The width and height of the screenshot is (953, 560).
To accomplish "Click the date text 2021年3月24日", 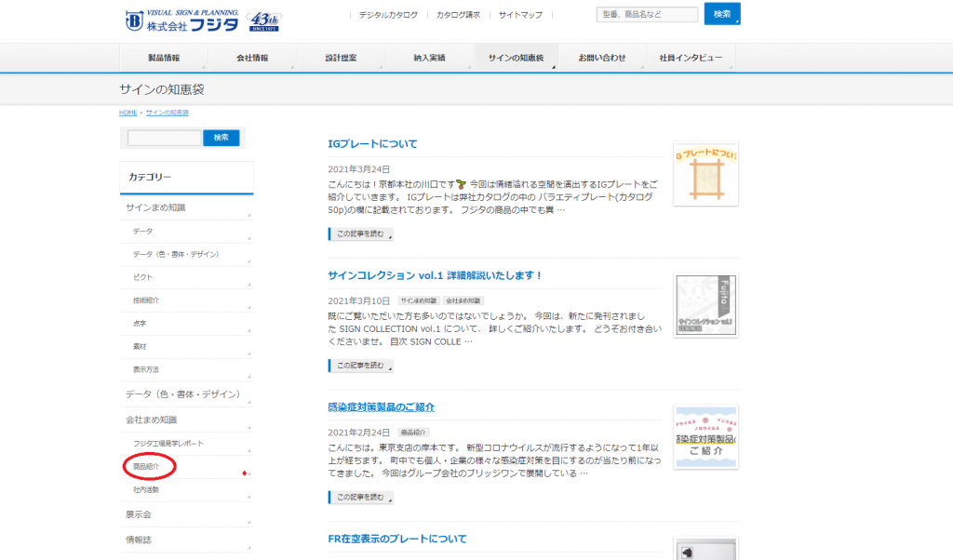I will [x=358, y=169].
